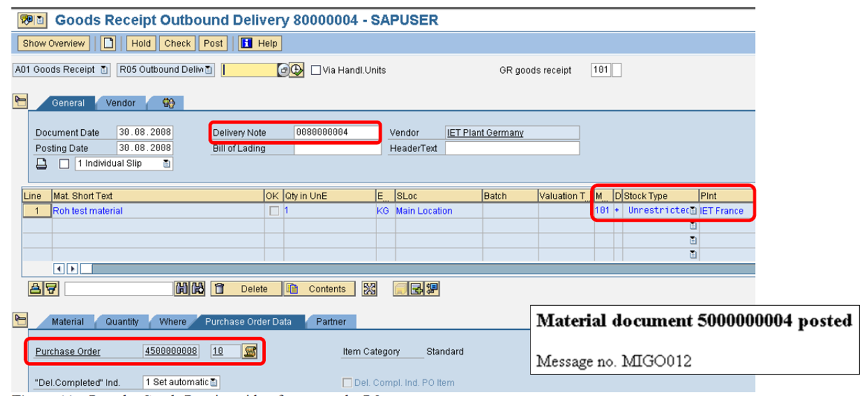Toggle the Individual Slip checkbox
The image size is (868, 396).
(64, 163)
